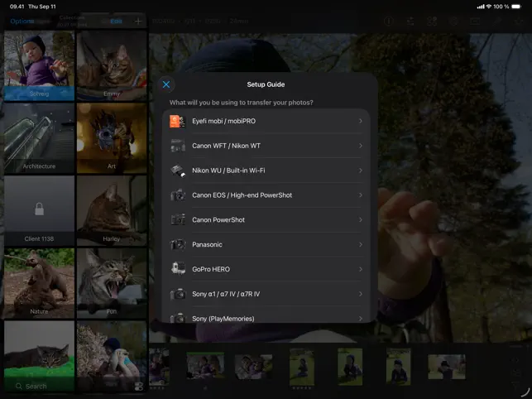Select "Eyefi mobi / mobiPRO" text
532x399 pixels.
coord(224,121)
